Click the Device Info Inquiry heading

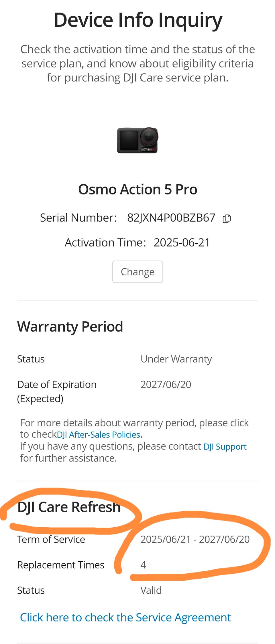[138, 20]
